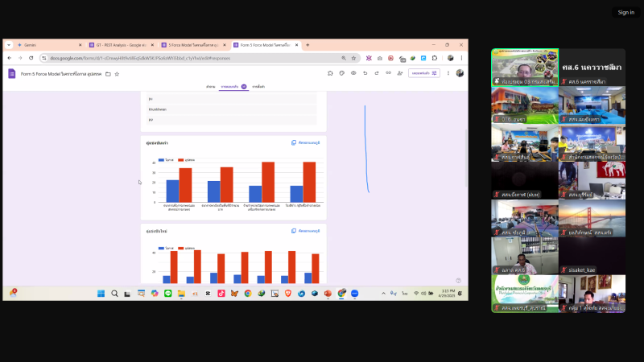Open the form theme palette
644x362 pixels.
coord(341,73)
